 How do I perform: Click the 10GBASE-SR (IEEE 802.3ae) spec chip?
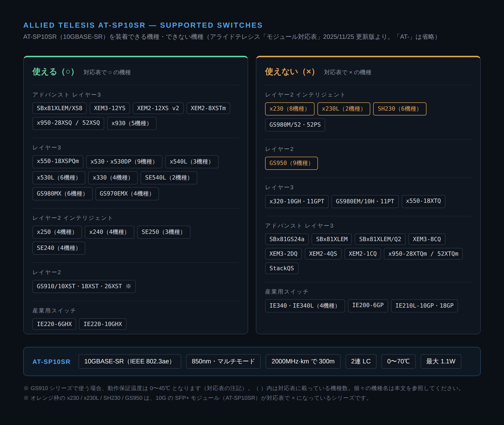coord(130,361)
